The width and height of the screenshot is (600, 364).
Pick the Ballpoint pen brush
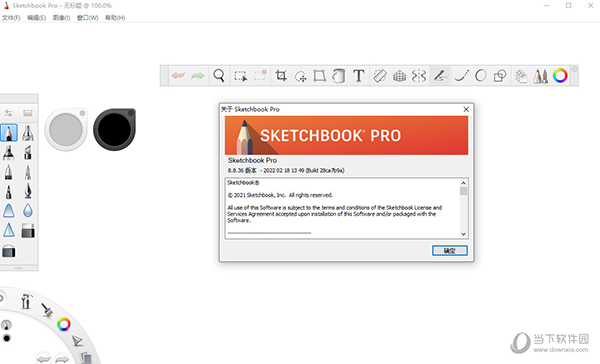[8, 172]
